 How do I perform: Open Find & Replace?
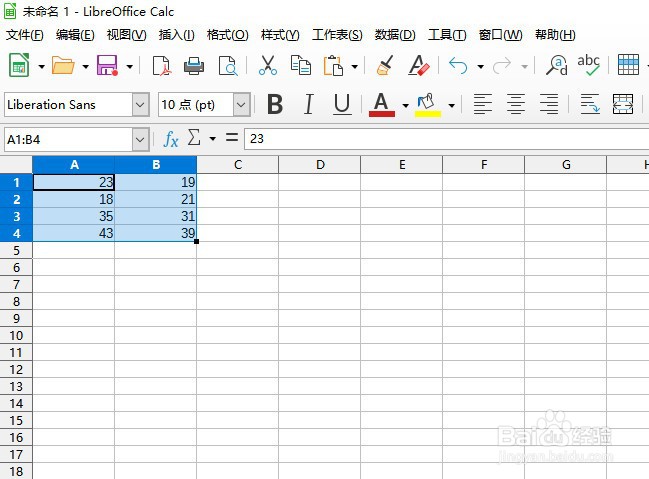tap(557, 65)
